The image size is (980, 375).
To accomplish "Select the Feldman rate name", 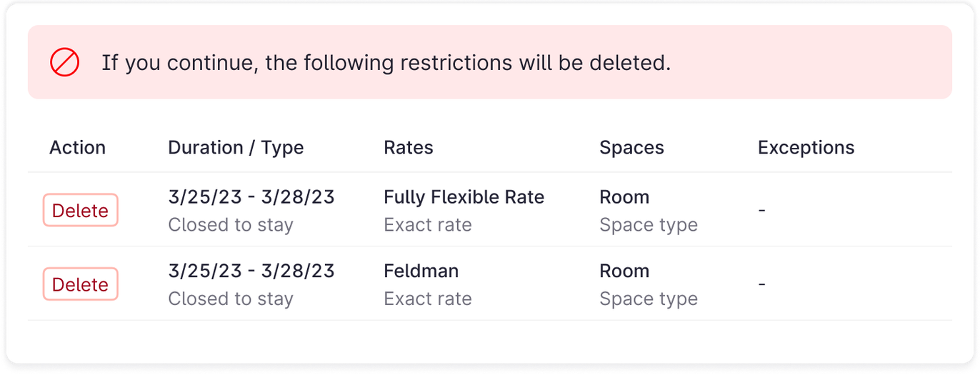I will click(421, 271).
